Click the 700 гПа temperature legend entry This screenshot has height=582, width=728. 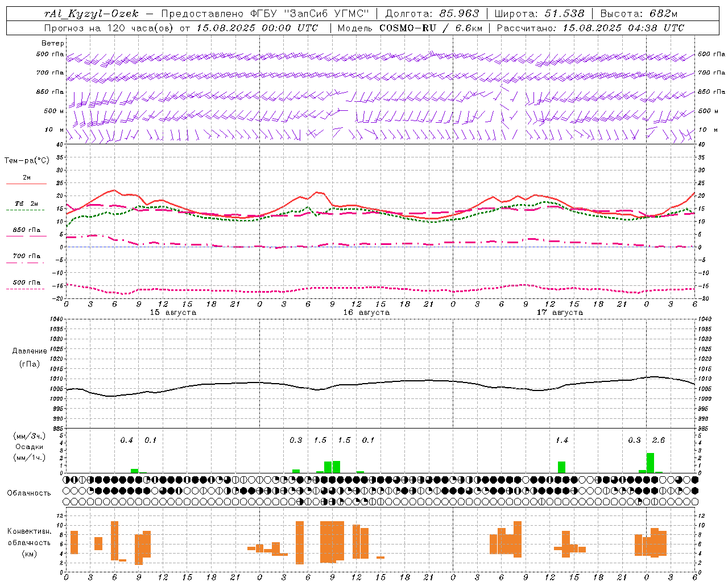27,256
